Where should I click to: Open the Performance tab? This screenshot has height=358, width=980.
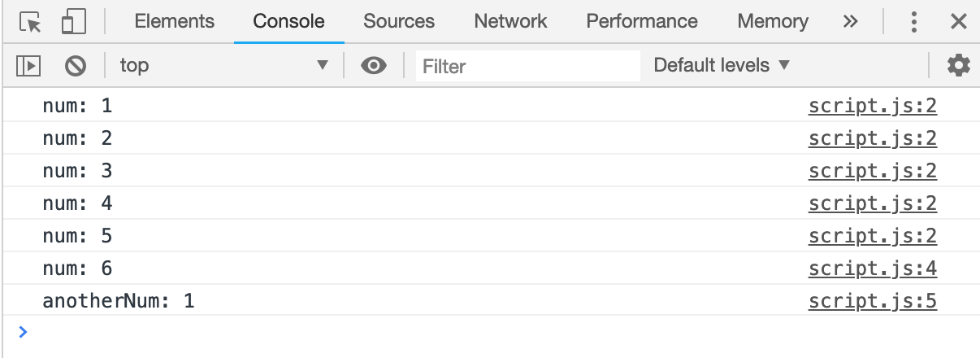pos(642,22)
